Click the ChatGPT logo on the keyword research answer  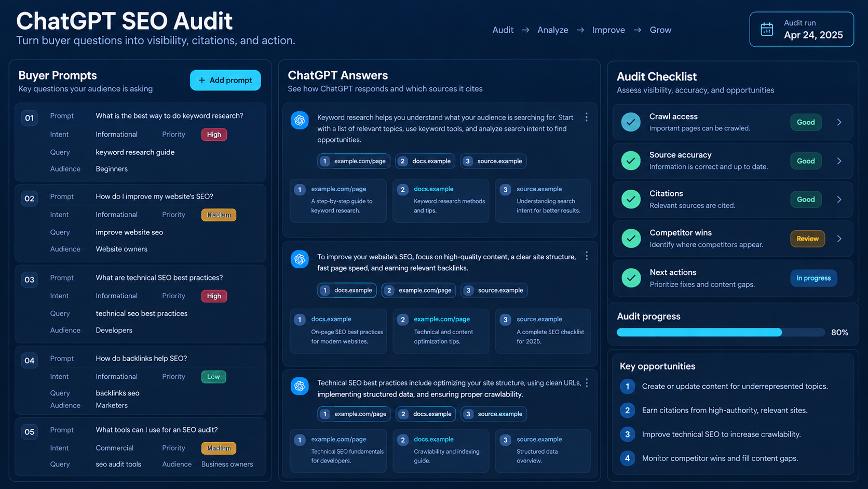300,121
